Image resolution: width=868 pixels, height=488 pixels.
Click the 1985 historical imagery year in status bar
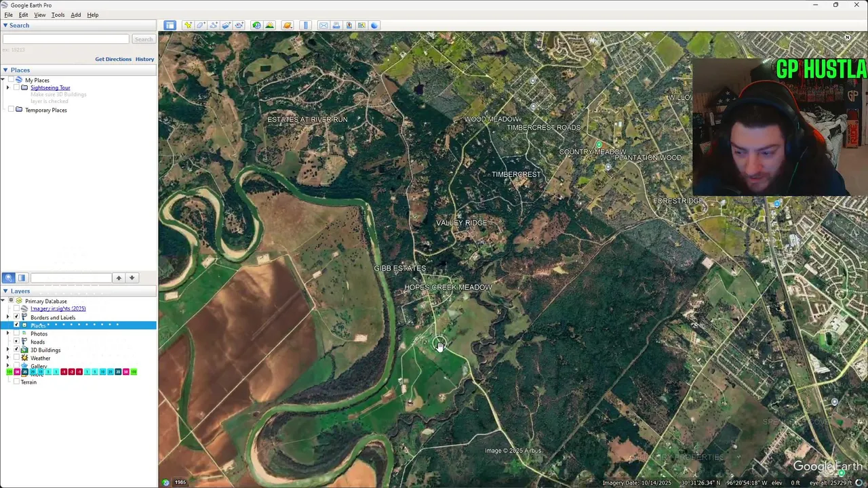(180, 483)
